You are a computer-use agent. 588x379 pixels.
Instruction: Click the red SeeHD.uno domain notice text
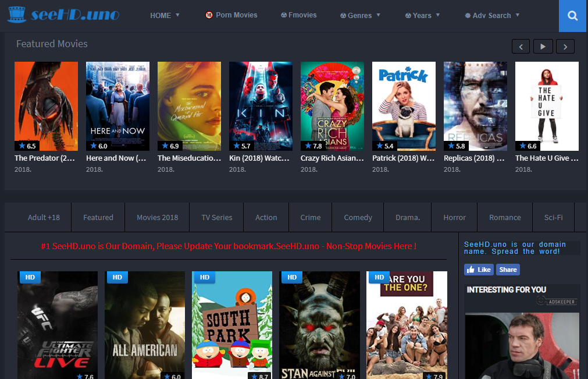click(229, 246)
